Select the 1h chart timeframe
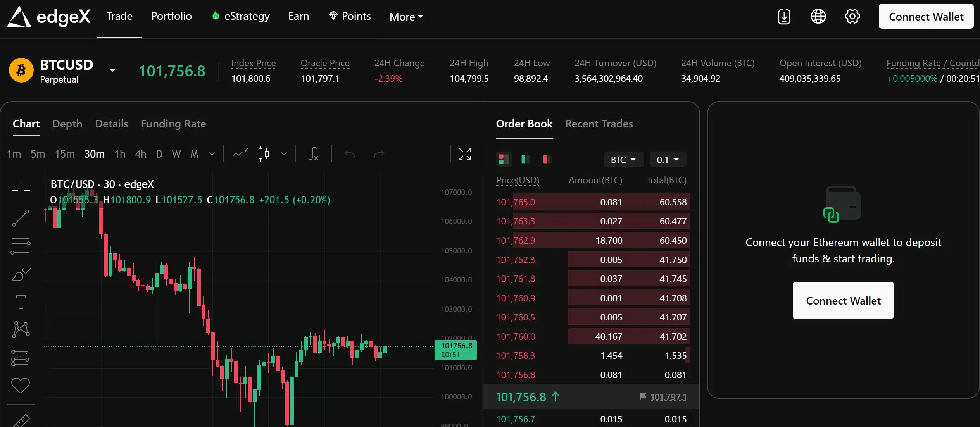The height and width of the screenshot is (427, 980). (x=119, y=154)
